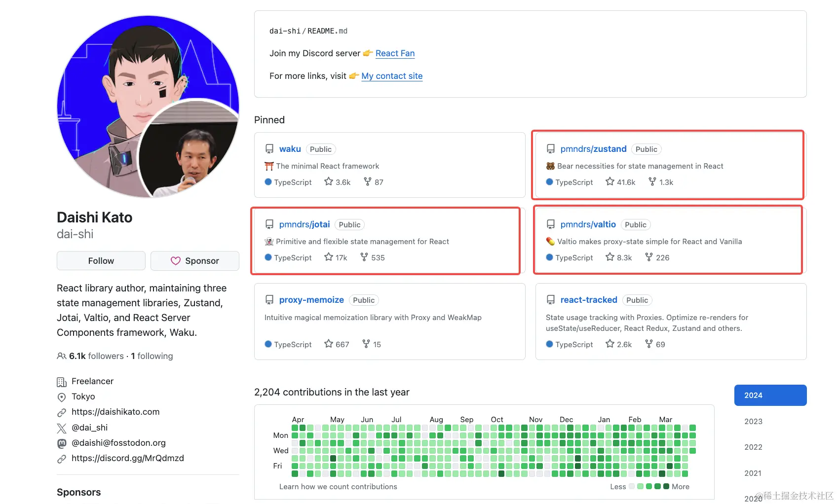Screen dimensions: 837x504
Task: Open waku stargazers via 3.6k star icon
Action: pyautogui.click(x=329, y=181)
